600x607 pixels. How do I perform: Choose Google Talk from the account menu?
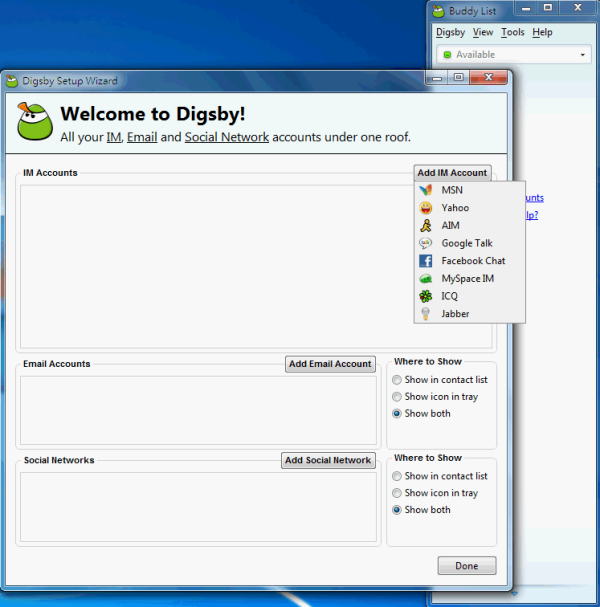click(x=470, y=243)
